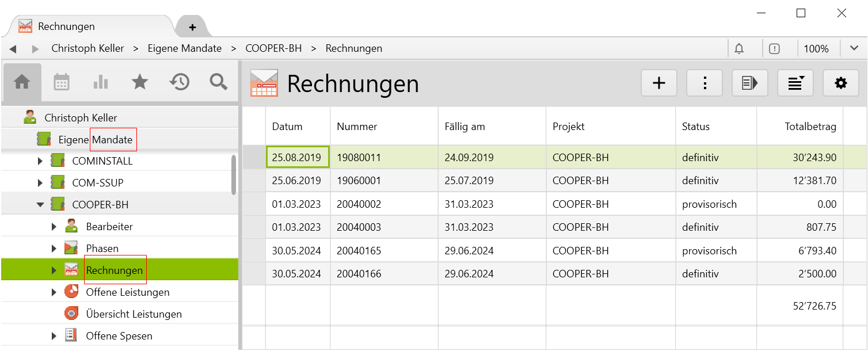Open the history clock icon
This screenshot has height=351, width=868.
[x=179, y=83]
